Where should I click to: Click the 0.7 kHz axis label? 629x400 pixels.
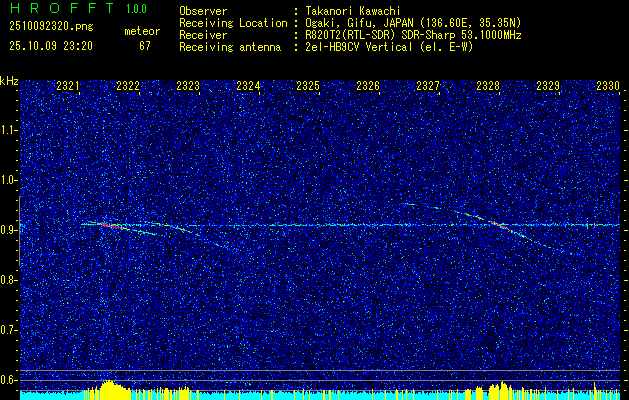click(9, 330)
